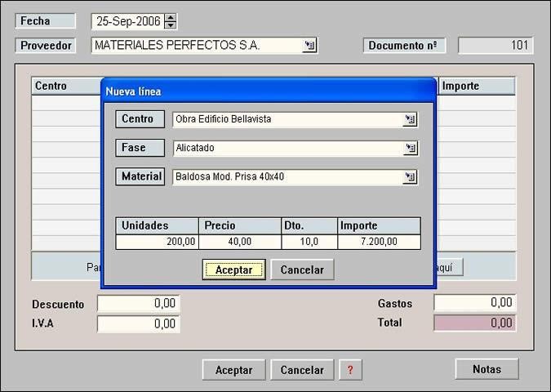The height and width of the screenshot is (392, 551).
Task: Open the Proveedor lookup list icon
Action: click(309, 46)
